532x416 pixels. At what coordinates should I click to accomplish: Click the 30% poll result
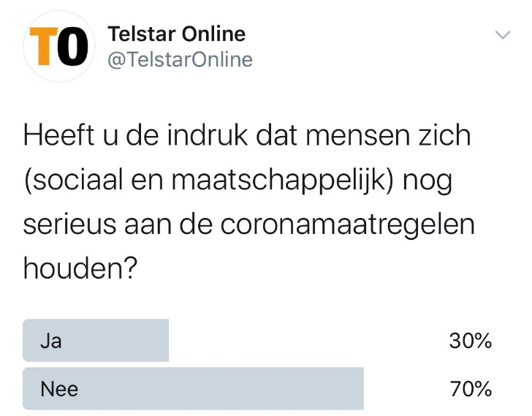pos(471,341)
